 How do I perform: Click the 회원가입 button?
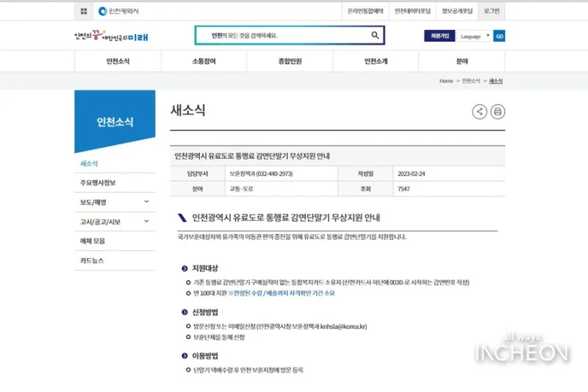click(440, 36)
